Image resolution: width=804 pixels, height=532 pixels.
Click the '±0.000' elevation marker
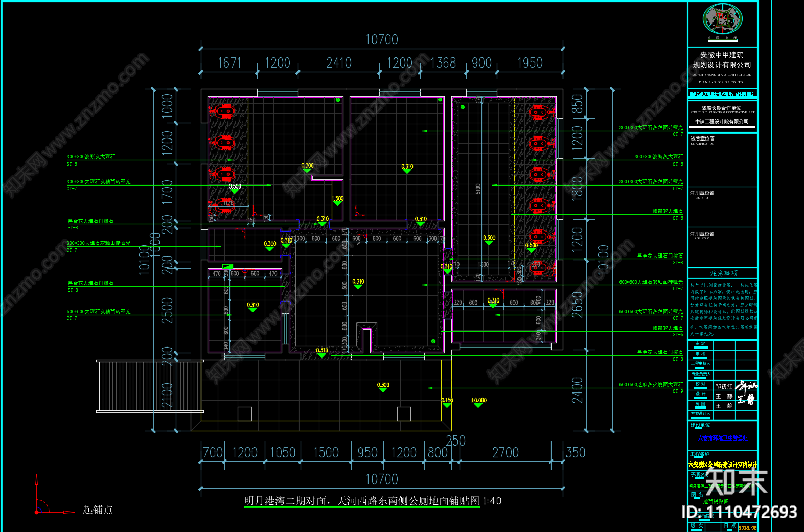click(x=478, y=402)
